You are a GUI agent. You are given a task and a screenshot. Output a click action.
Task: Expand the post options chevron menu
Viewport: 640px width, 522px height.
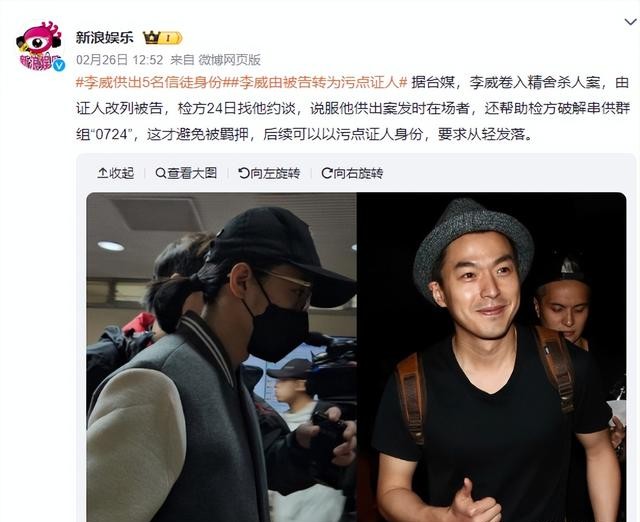[x=631, y=22]
